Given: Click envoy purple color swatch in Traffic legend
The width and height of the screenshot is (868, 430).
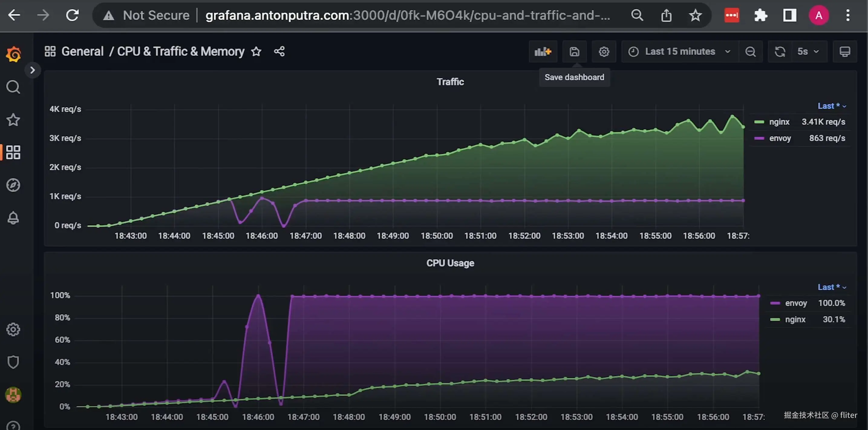Looking at the screenshot, I should (759, 138).
